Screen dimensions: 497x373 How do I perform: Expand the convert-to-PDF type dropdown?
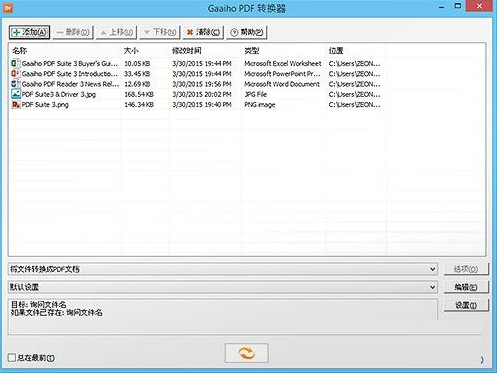pyautogui.click(x=223, y=269)
